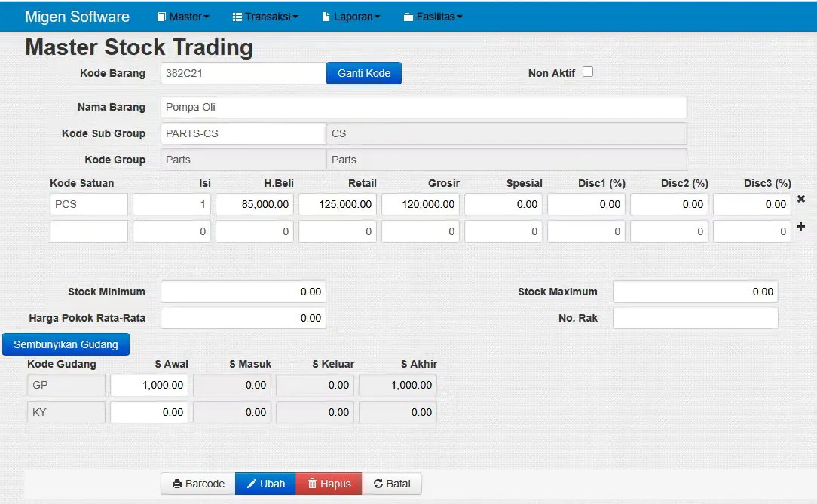Click the S Awal field for KY warehouse
817x504 pixels.
coord(149,412)
